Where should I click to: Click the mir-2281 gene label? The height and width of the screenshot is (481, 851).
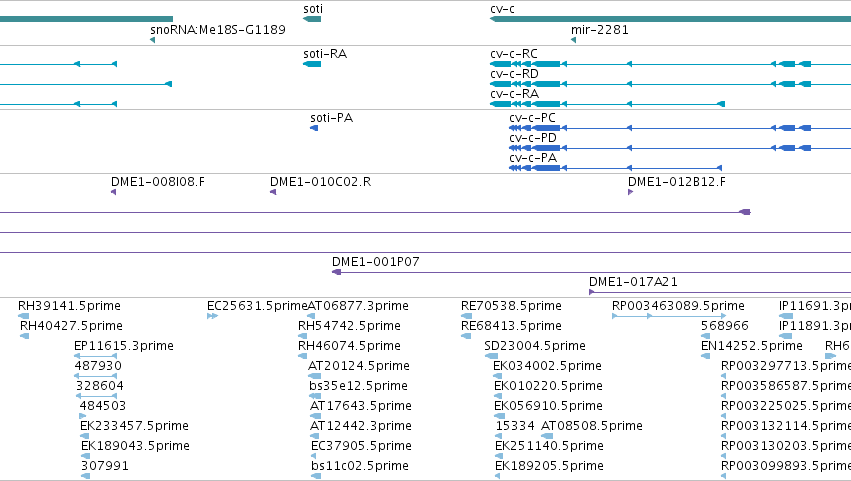[x=600, y=30]
